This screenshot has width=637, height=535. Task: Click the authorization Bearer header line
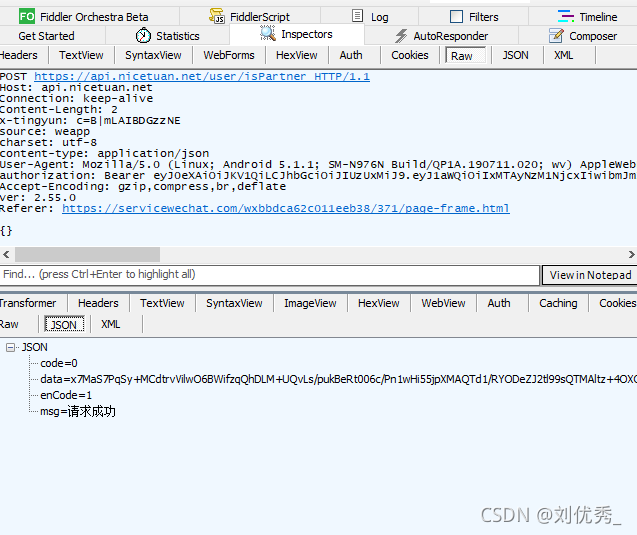point(318,175)
